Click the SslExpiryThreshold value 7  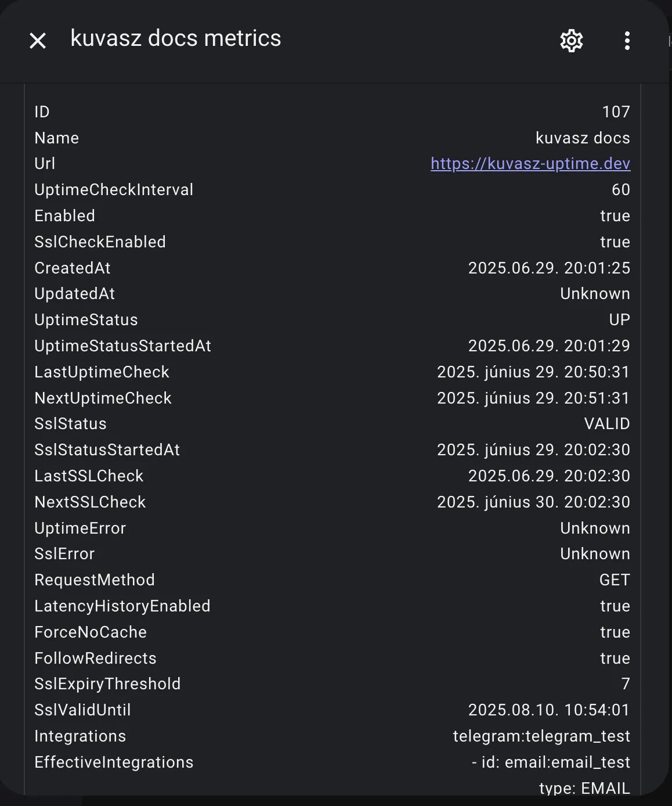(x=625, y=684)
